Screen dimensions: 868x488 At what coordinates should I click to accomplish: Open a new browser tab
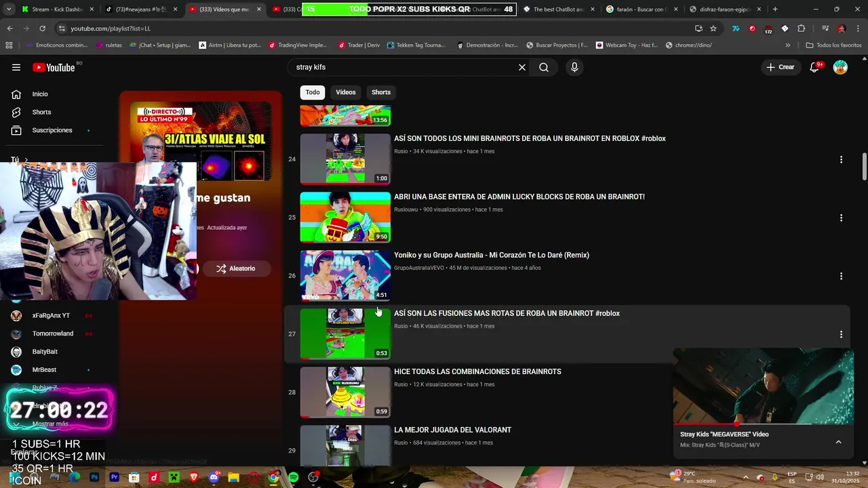click(775, 9)
